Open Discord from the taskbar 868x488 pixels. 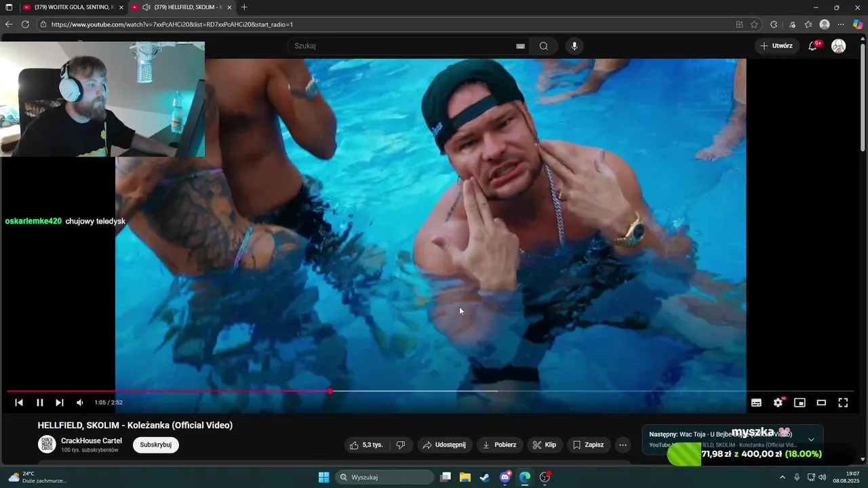505,477
